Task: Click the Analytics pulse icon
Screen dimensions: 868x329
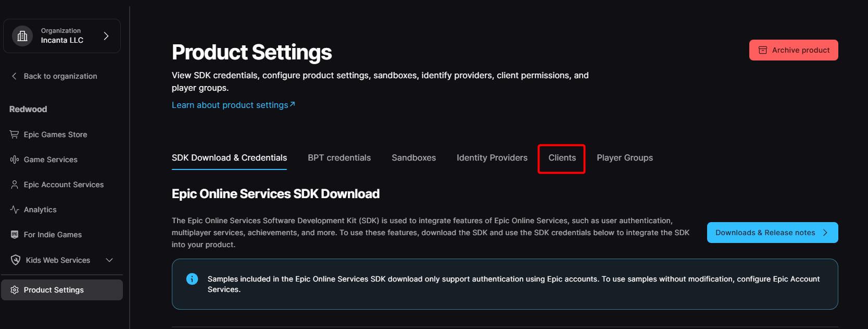Action: 14,210
